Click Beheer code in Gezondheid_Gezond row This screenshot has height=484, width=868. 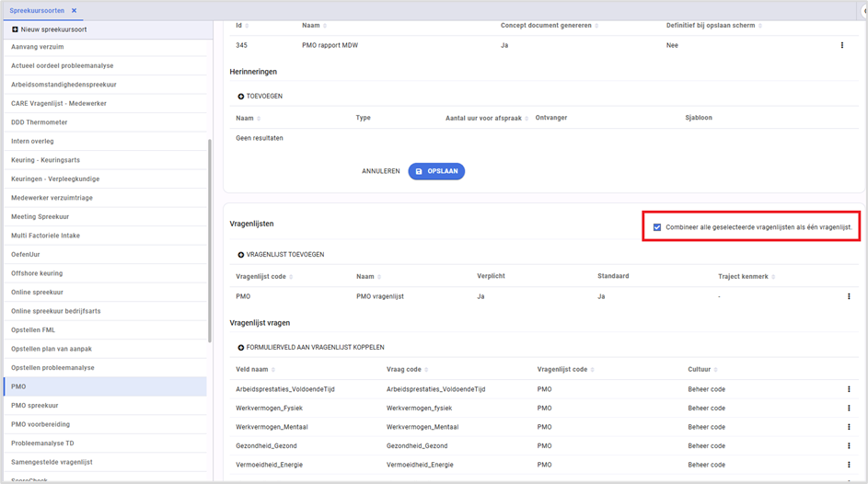(x=706, y=446)
